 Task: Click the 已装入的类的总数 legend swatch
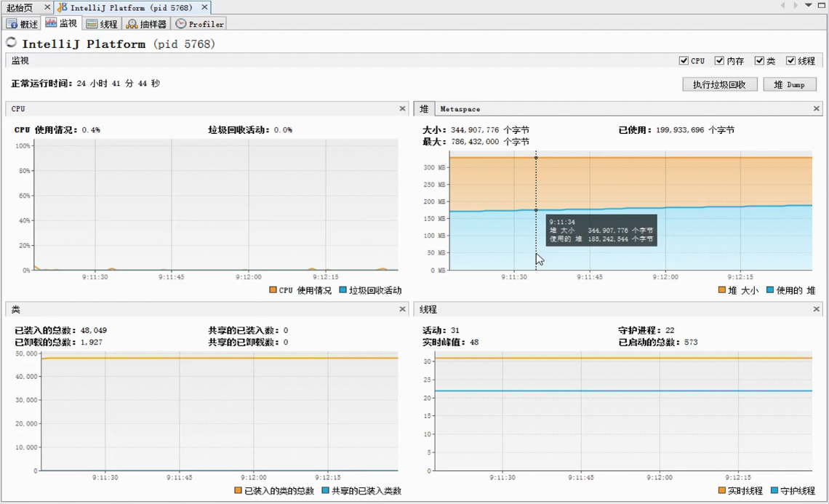[x=238, y=490]
